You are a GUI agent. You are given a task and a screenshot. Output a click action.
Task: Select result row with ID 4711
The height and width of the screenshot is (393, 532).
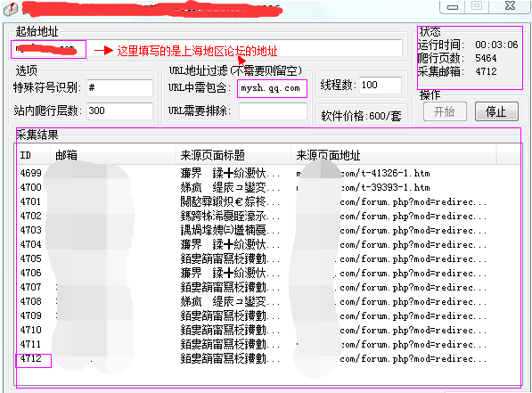point(268,344)
